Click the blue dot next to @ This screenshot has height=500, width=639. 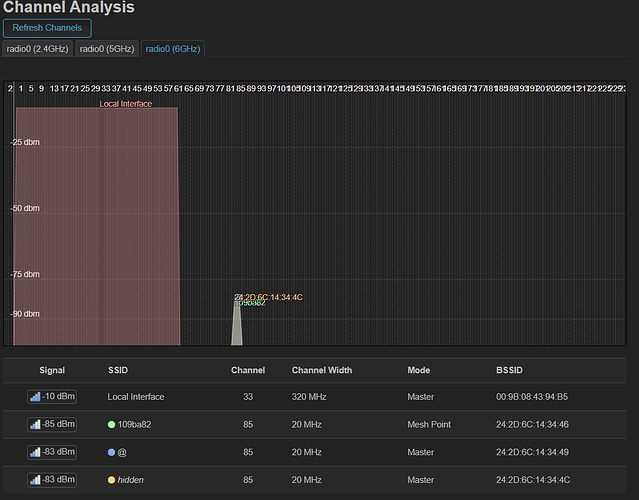pyautogui.click(x=111, y=452)
